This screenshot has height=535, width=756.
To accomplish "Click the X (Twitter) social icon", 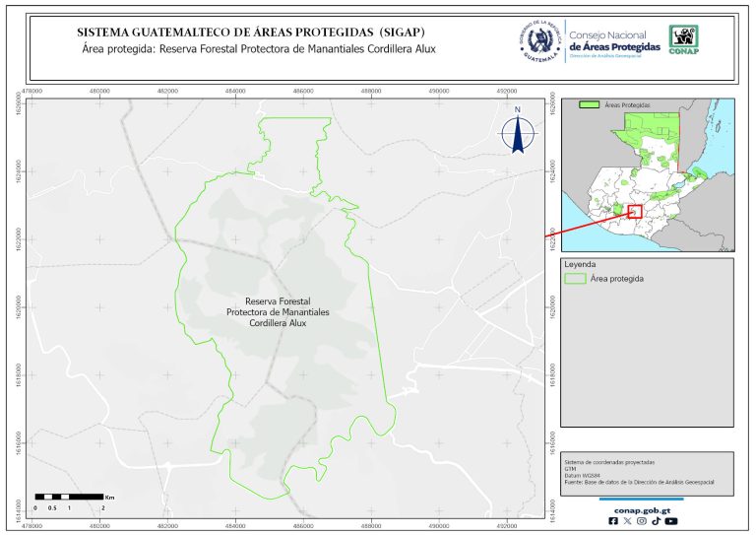I will 628,521.
